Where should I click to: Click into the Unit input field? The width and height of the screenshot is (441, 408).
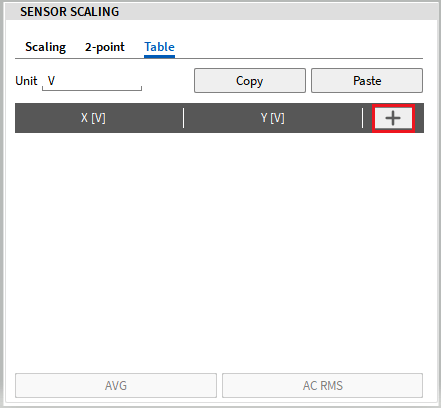pos(92,81)
